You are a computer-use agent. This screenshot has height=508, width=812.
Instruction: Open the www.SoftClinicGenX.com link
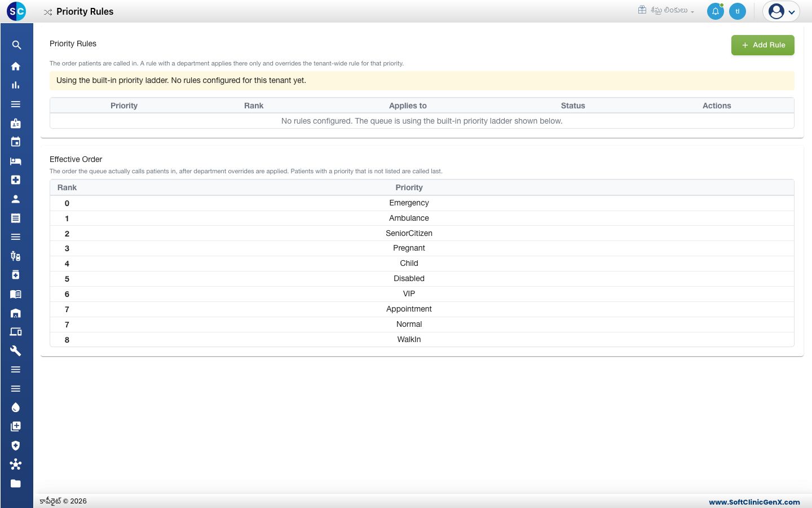(754, 502)
